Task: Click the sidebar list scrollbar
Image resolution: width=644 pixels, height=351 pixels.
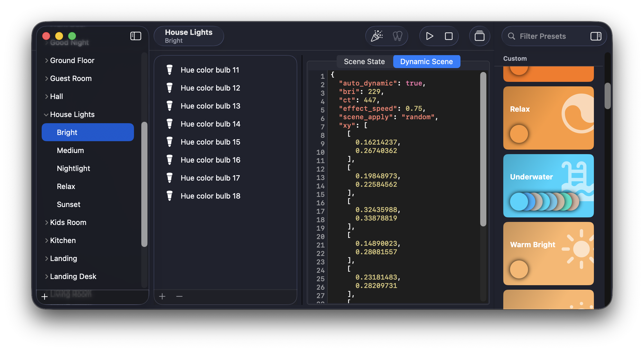Action: (x=144, y=184)
